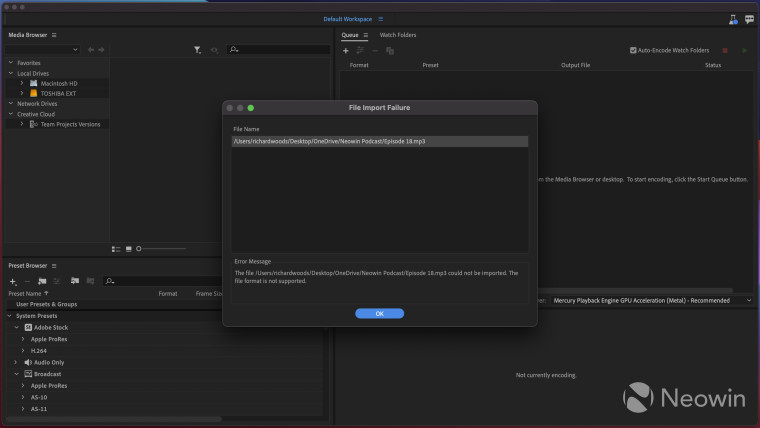
Task: Expand the Audio Only group
Action: [x=16, y=362]
